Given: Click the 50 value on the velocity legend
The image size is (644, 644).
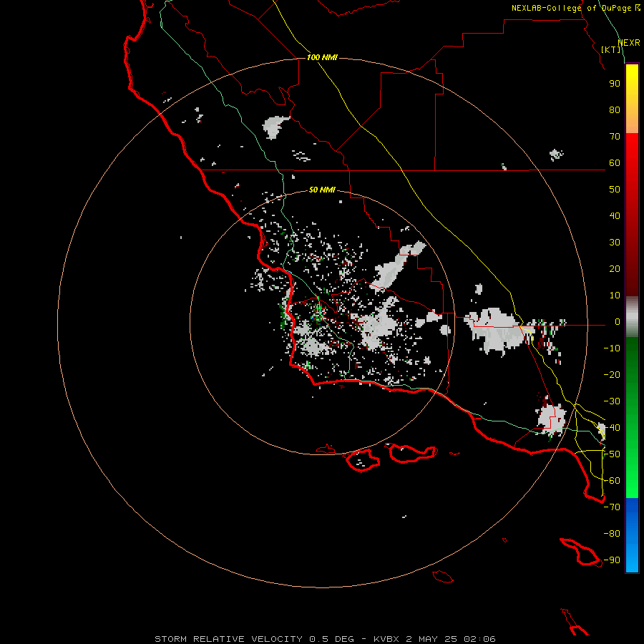Looking at the screenshot, I should click(615, 189).
